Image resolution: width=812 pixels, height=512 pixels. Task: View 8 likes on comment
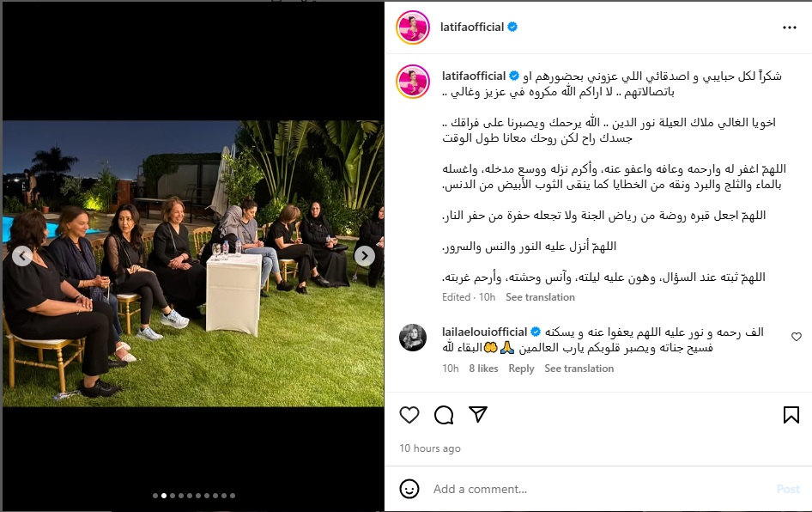point(483,369)
